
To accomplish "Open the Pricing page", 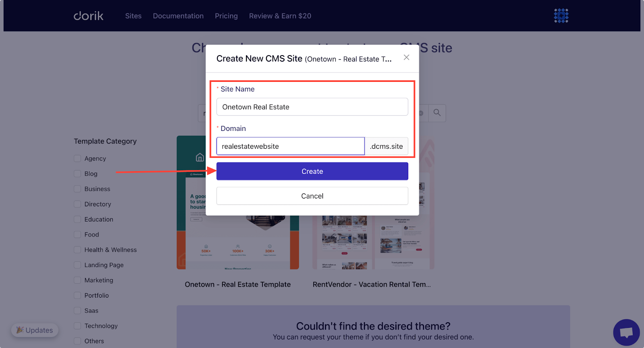I will pyautogui.click(x=226, y=16).
